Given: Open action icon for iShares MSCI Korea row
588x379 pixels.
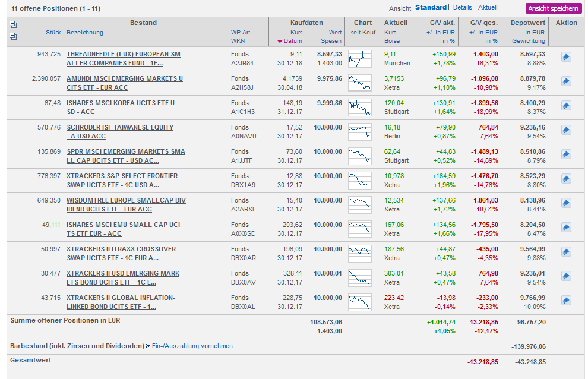Looking at the screenshot, I should click(566, 106).
